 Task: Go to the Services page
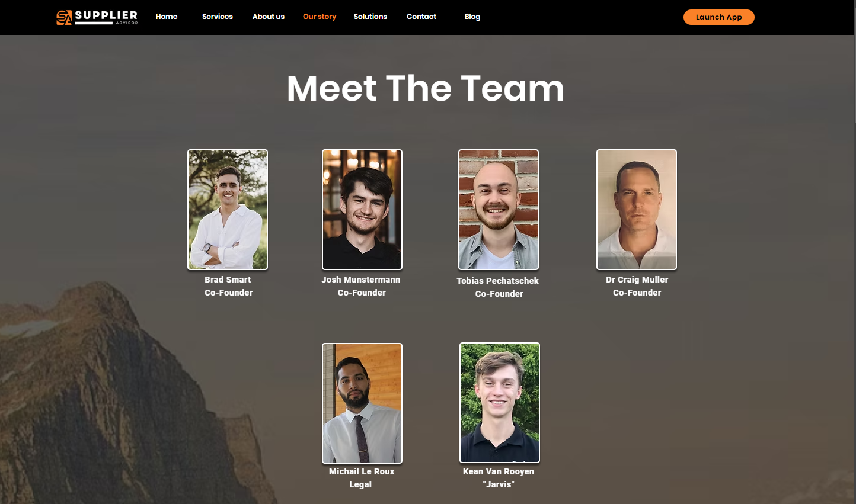218,17
